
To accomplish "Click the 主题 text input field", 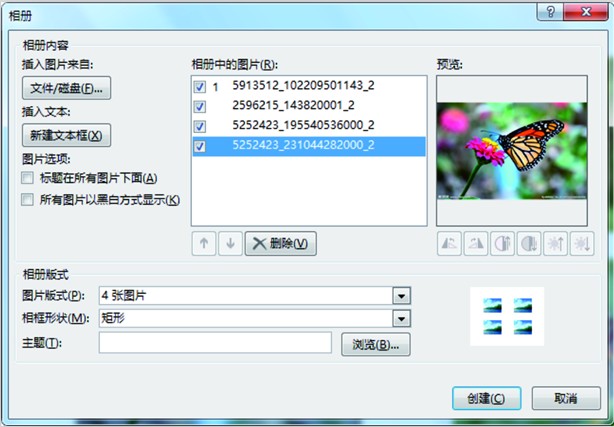I will [215, 342].
